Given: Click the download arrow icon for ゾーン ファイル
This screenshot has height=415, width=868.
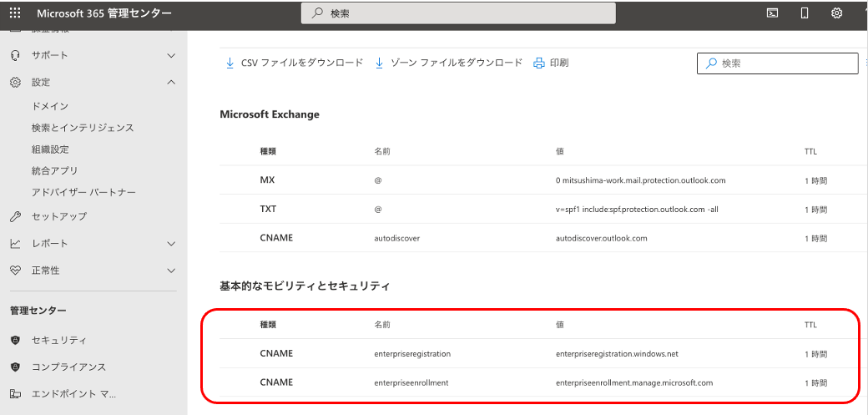Looking at the screenshot, I should pyautogui.click(x=379, y=63).
